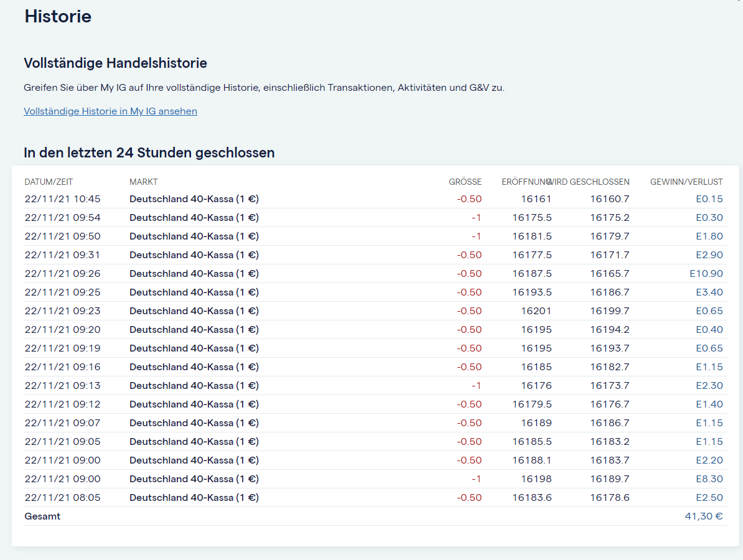The height and width of the screenshot is (560, 743).
Task: Click closing price 16165.7
Action: coord(610,274)
